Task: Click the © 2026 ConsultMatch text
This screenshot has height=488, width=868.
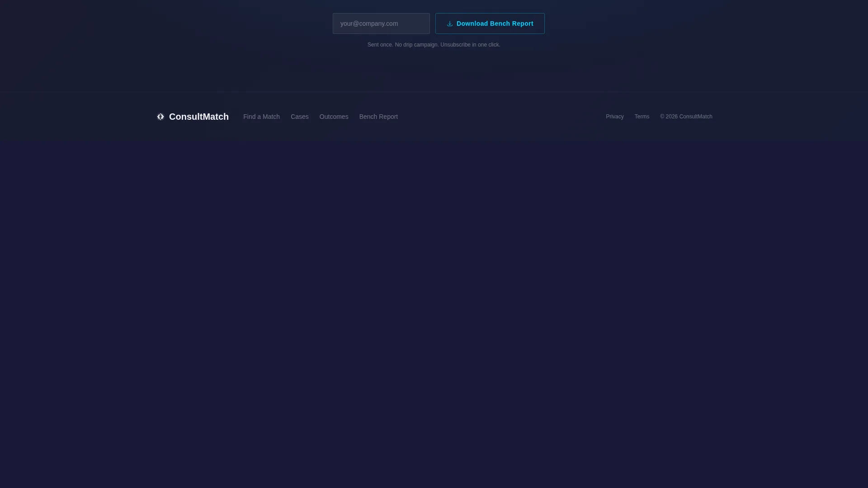Action: click(x=686, y=117)
